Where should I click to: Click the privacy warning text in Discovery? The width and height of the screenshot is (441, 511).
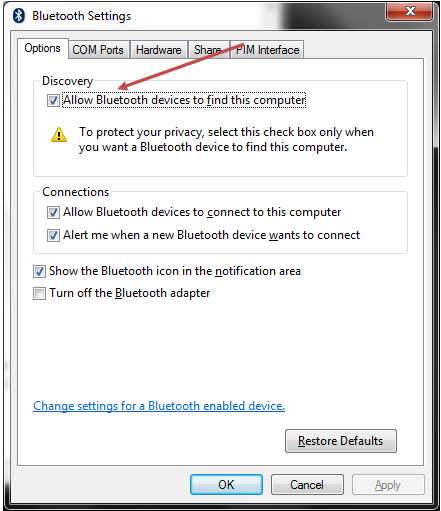226,139
